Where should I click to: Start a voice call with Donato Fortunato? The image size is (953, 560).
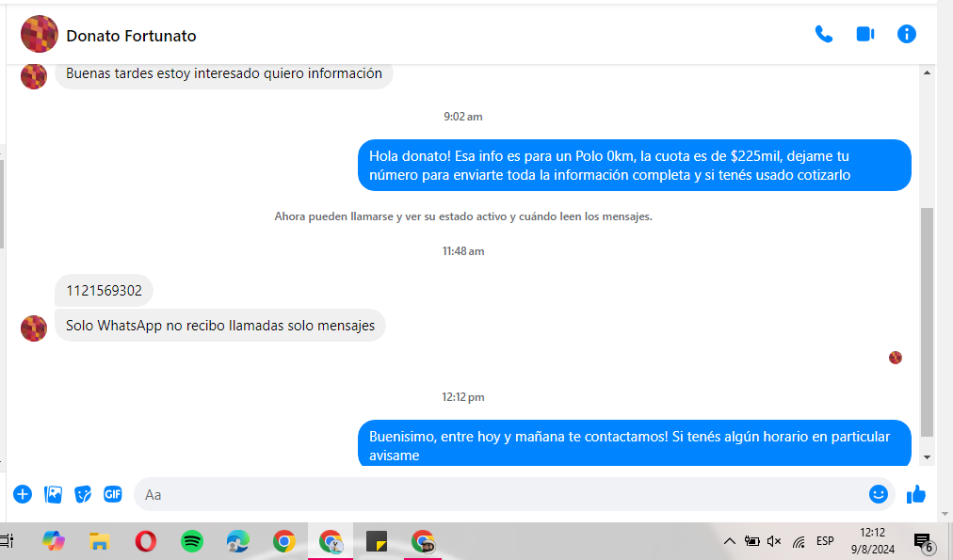(x=823, y=35)
